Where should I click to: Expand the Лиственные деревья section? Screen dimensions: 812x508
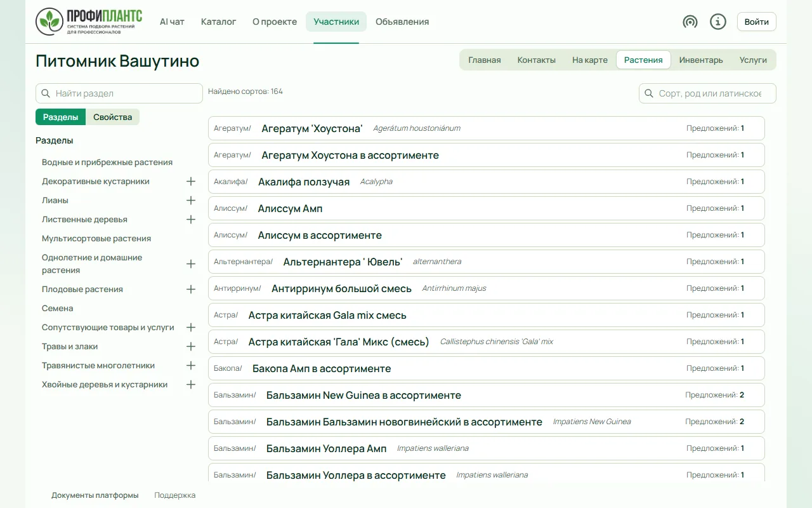[x=191, y=219]
